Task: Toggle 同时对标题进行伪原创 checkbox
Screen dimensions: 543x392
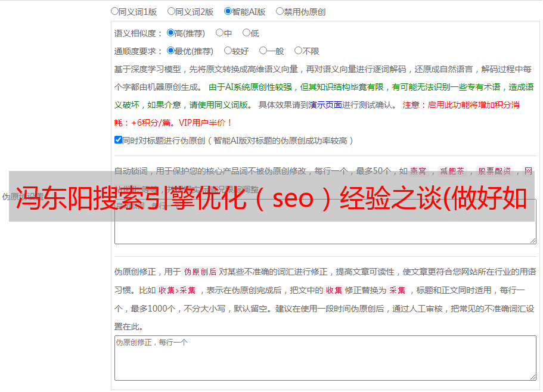Action: [x=118, y=140]
